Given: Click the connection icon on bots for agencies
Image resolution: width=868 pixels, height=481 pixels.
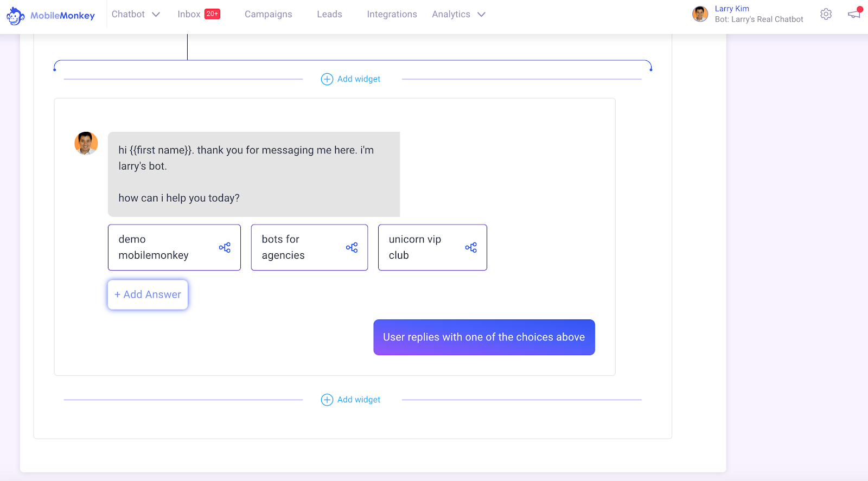Looking at the screenshot, I should coord(352,247).
